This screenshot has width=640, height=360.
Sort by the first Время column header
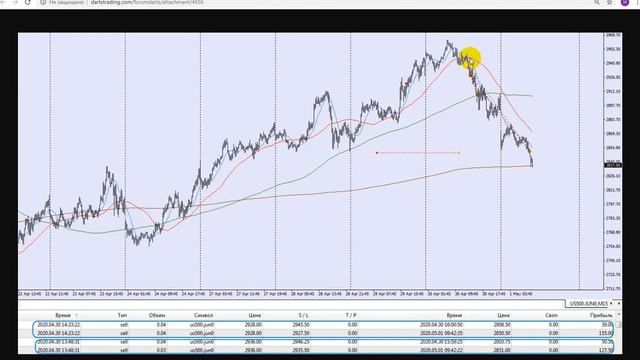63,315
